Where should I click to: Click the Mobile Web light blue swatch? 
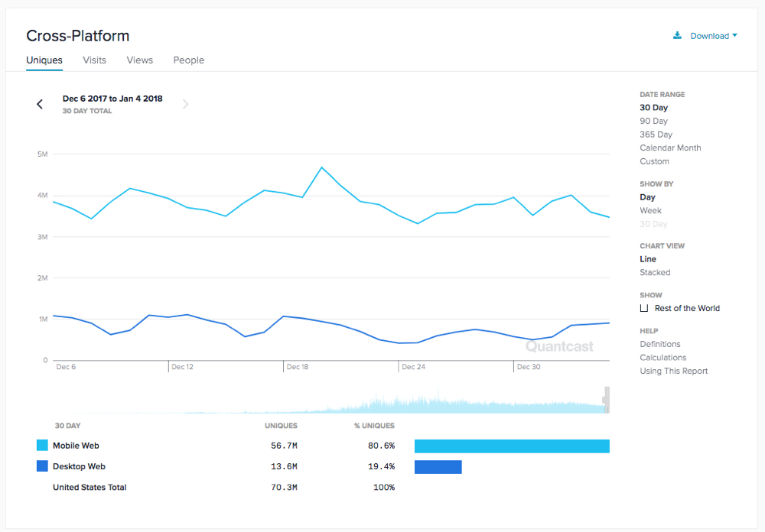tap(42, 446)
